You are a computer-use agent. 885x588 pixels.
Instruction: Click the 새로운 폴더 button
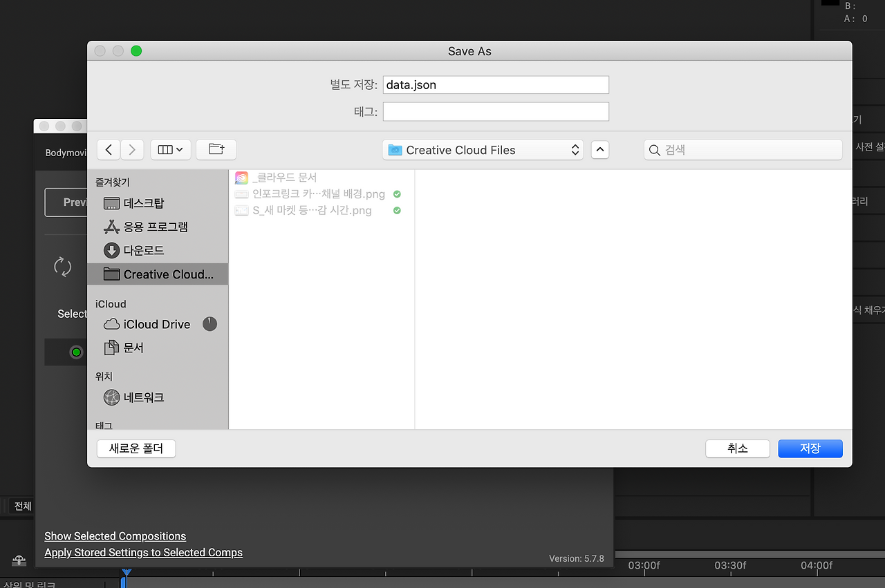coord(136,448)
